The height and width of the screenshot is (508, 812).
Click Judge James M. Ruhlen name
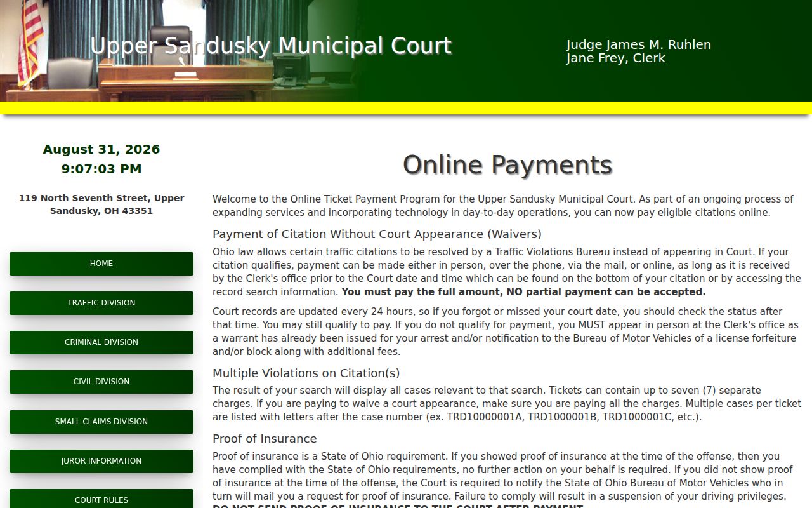[639, 44]
